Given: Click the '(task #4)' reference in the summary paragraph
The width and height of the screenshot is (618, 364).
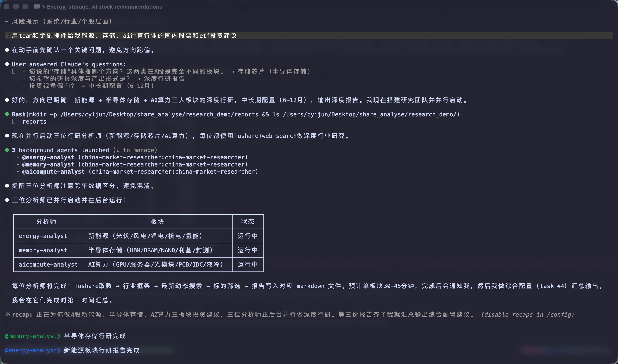Looking at the screenshot, I should point(552,286).
